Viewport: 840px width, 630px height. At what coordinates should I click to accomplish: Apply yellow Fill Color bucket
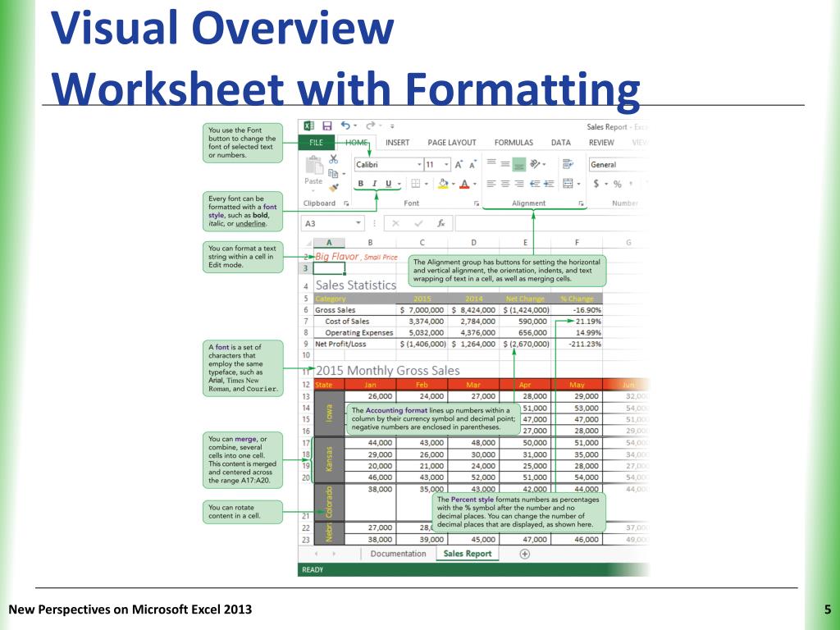[443, 184]
